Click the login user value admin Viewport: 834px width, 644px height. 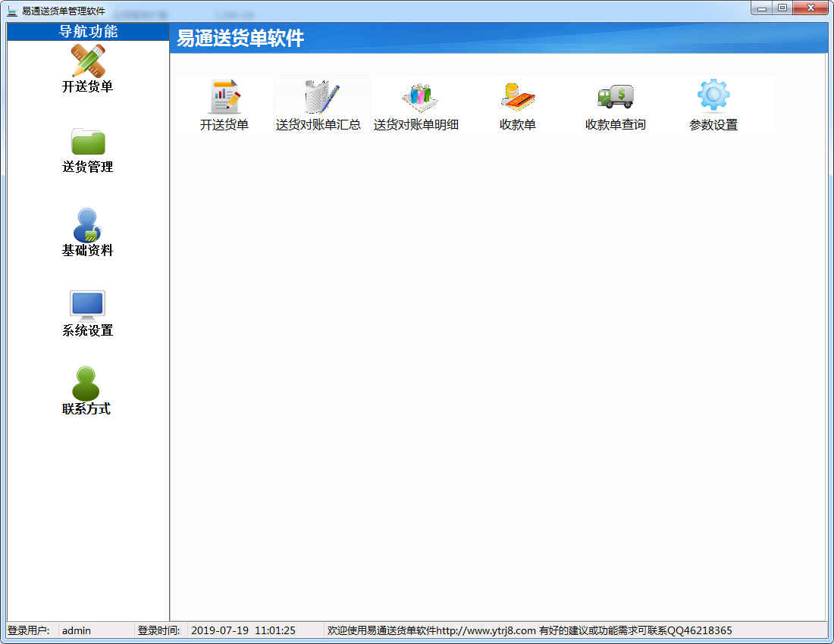coord(77,630)
